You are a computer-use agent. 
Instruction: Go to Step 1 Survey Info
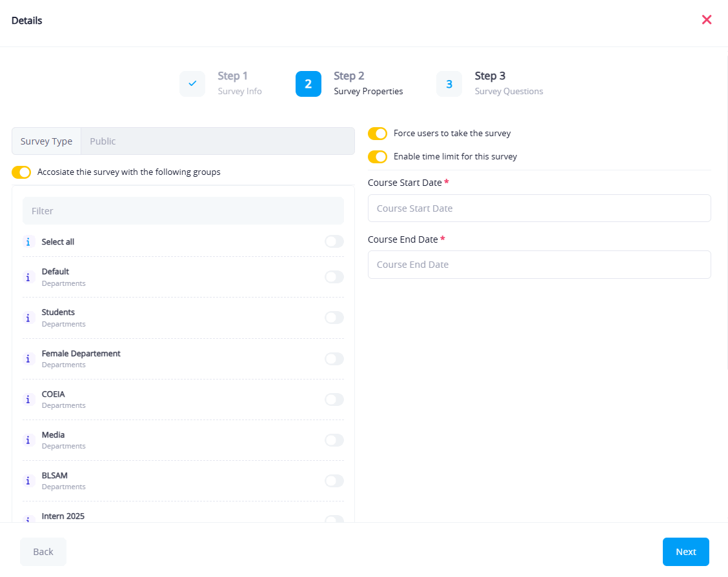point(192,84)
